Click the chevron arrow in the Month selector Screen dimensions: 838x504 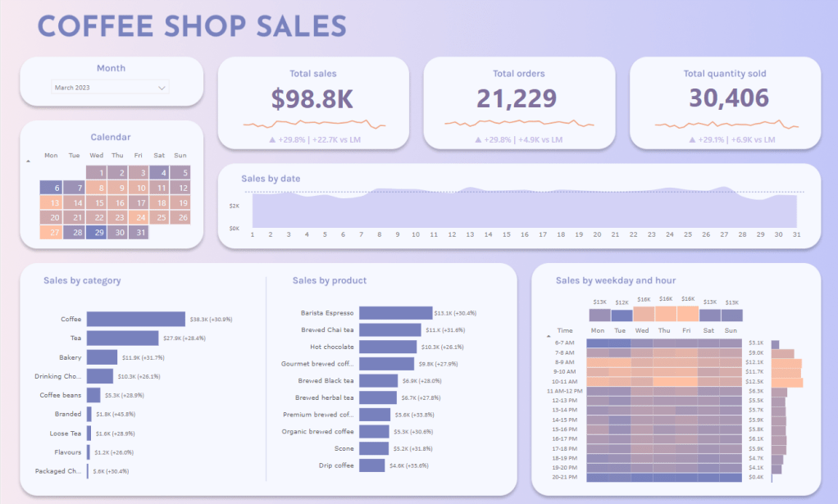[x=162, y=87]
